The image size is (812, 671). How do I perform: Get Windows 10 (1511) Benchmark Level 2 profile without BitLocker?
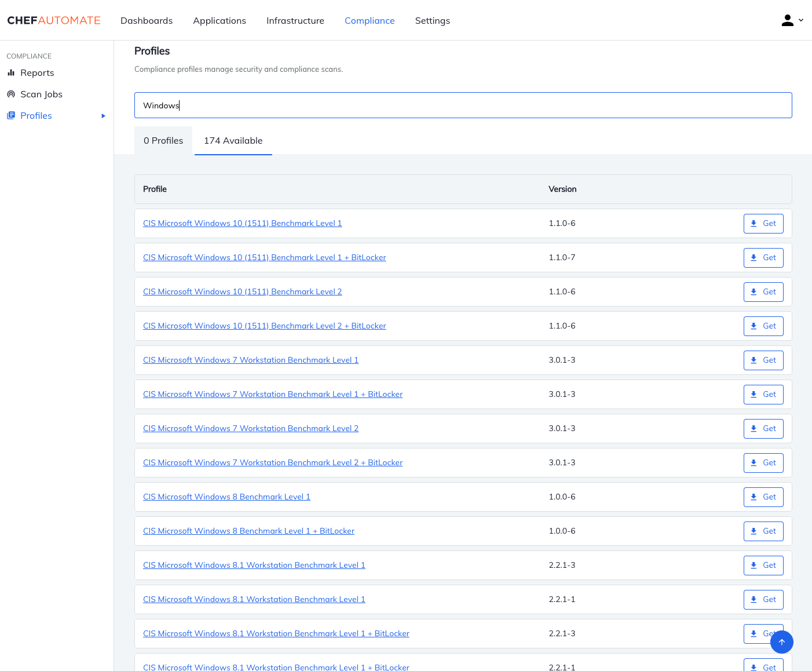(763, 292)
